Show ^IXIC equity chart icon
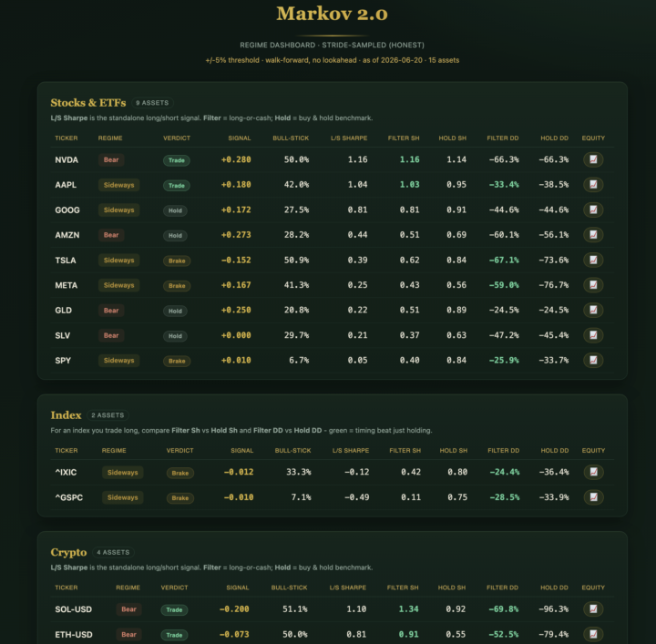 tap(593, 472)
